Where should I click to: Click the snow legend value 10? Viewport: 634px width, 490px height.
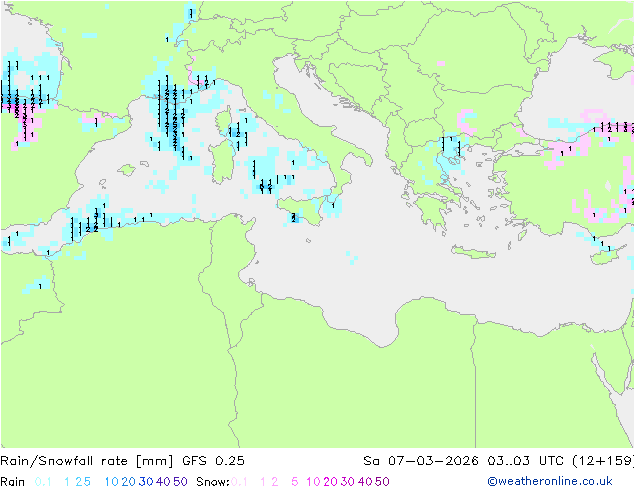(x=313, y=482)
